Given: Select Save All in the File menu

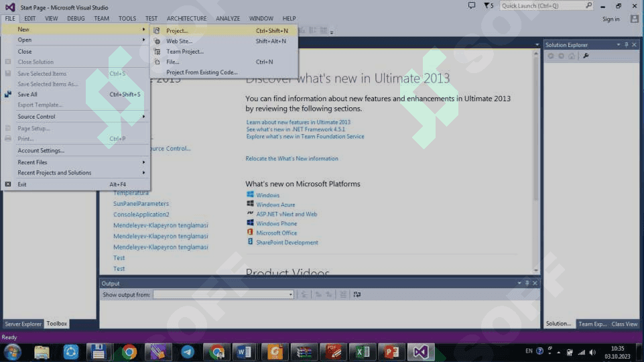Looking at the screenshot, I should pyautogui.click(x=76, y=95).
